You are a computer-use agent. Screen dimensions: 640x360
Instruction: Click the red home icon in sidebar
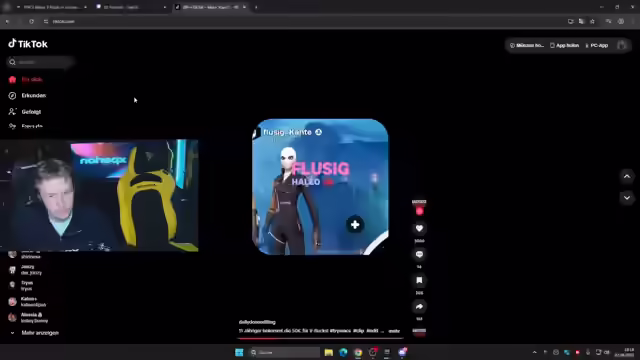[x=12, y=80]
